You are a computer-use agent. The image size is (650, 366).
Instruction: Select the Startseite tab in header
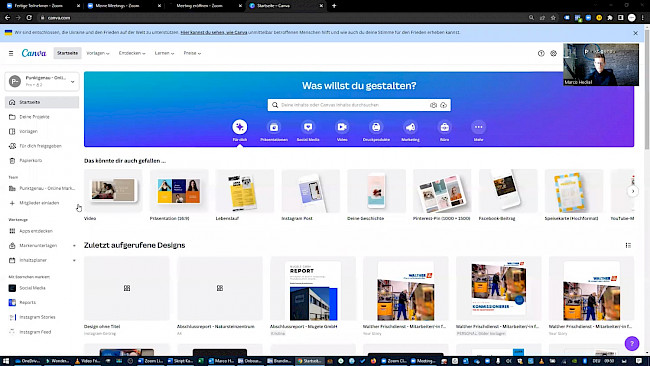coord(68,53)
